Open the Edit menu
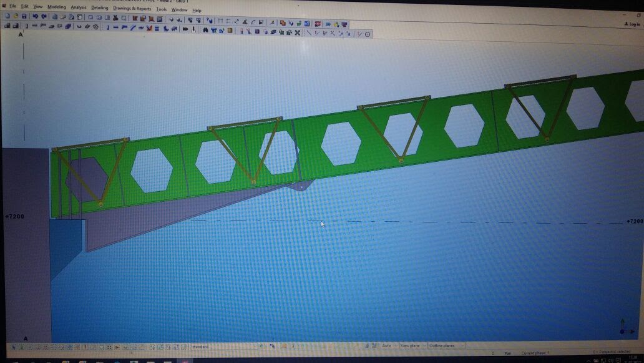This screenshot has height=363, width=644. point(25,7)
